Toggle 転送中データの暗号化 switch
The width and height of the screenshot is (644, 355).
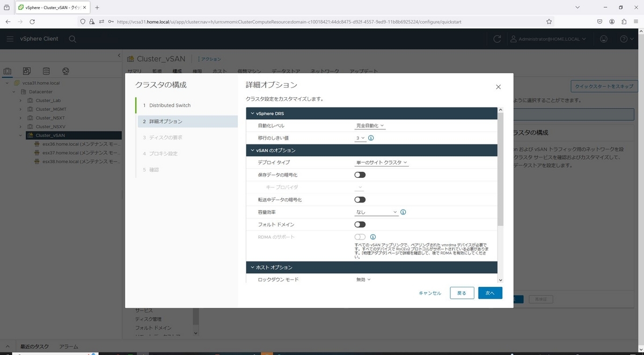360,199
